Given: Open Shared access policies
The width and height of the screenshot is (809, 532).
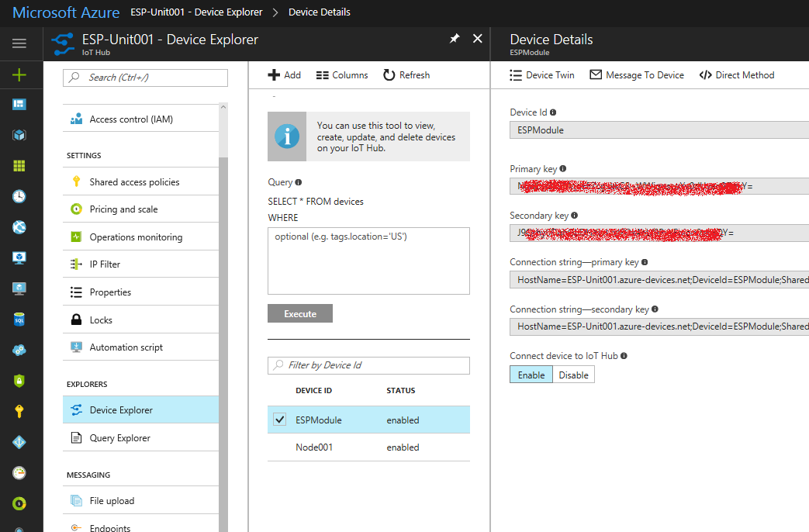Looking at the screenshot, I should click(x=140, y=181).
